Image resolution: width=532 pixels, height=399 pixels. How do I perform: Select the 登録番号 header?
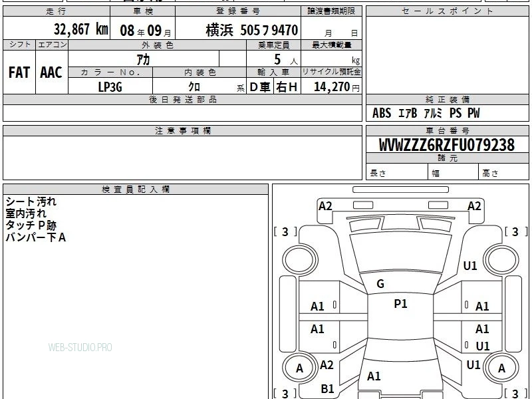[238, 11]
